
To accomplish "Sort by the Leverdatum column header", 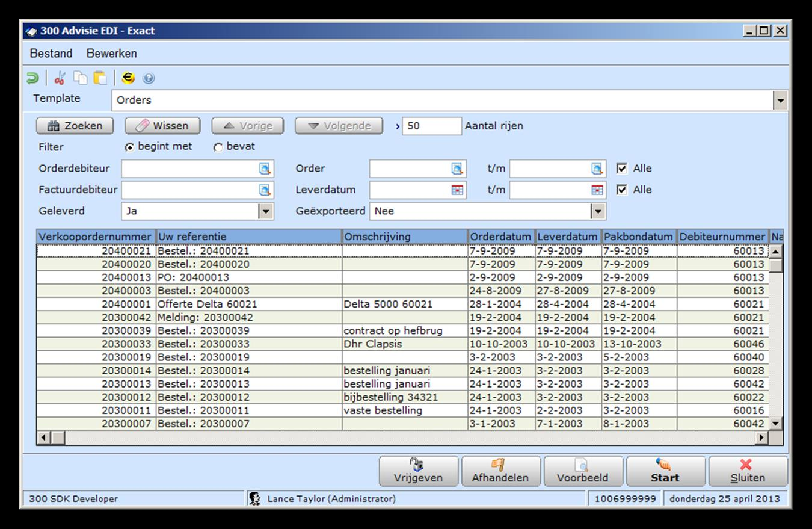I will [x=568, y=237].
